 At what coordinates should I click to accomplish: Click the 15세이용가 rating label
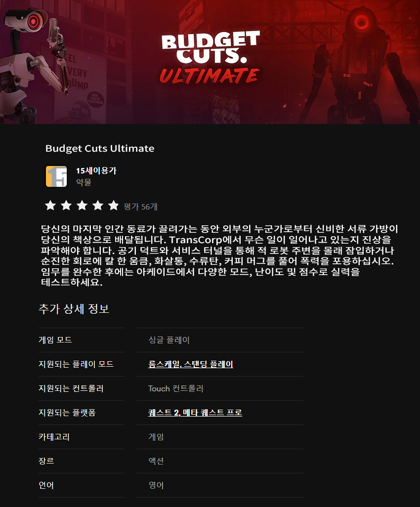pos(96,170)
